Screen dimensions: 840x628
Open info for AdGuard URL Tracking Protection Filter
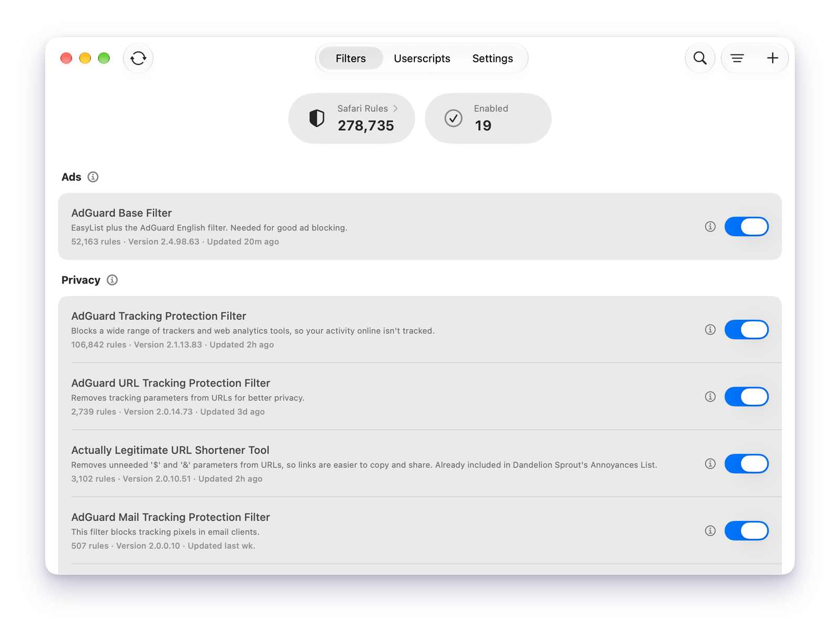click(x=710, y=396)
